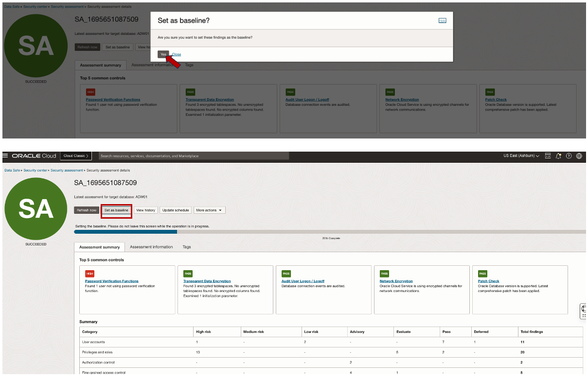Viewport: 588px width, 380px height.
Task: Open the US East (Ashburn) region selector
Action: point(521,156)
